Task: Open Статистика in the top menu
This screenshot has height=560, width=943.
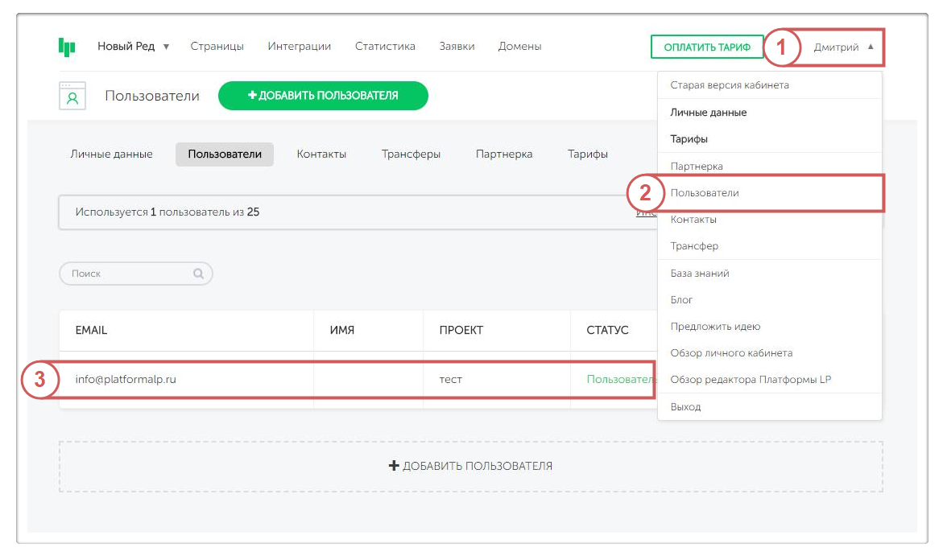Action: [x=385, y=47]
